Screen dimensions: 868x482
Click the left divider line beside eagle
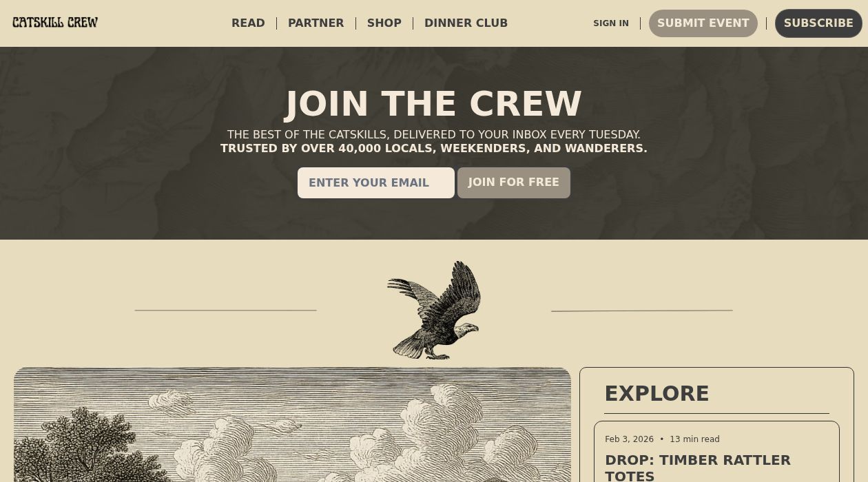225,311
